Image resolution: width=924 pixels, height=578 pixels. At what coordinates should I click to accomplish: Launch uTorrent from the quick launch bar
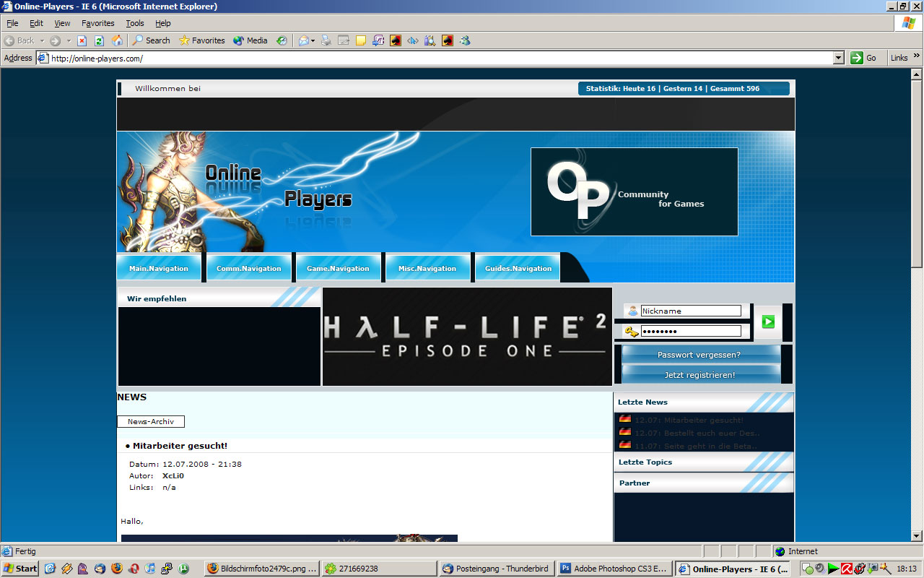click(x=183, y=569)
